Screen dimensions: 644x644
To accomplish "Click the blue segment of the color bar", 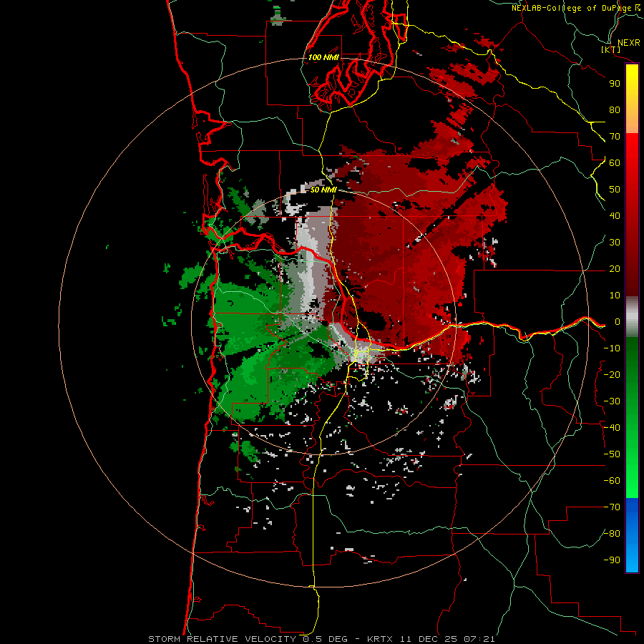I will pos(632,535).
